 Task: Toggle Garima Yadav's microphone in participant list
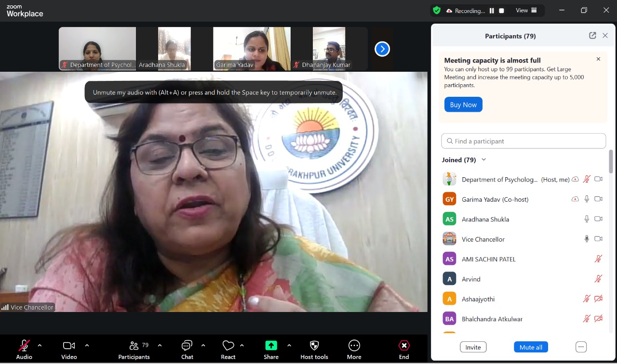pos(587,199)
